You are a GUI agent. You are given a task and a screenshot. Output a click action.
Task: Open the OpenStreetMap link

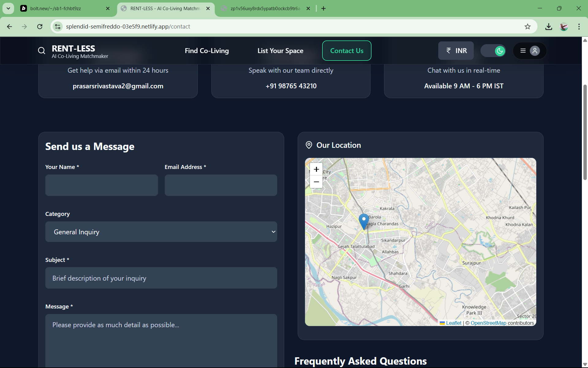[488, 323]
